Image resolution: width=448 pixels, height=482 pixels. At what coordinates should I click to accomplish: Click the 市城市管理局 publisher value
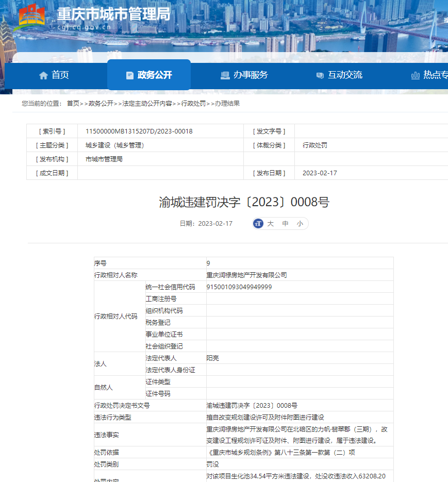tap(104, 159)
